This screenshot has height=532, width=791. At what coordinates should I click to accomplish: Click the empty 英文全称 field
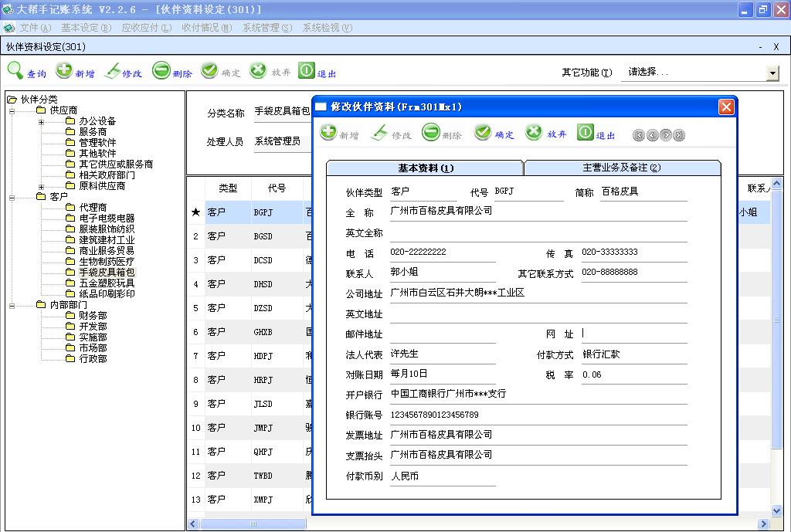click(538, 233)
